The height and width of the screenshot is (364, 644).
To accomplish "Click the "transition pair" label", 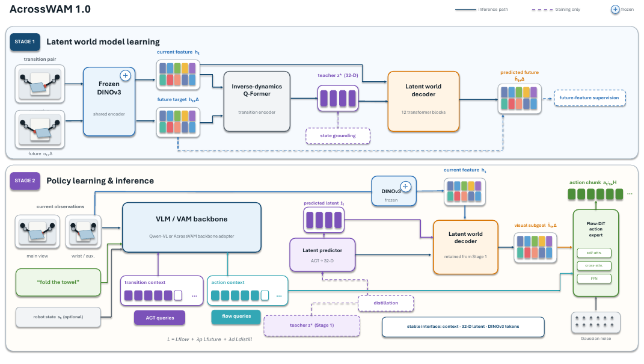I will pyautogui.click(x=40, y=59).
